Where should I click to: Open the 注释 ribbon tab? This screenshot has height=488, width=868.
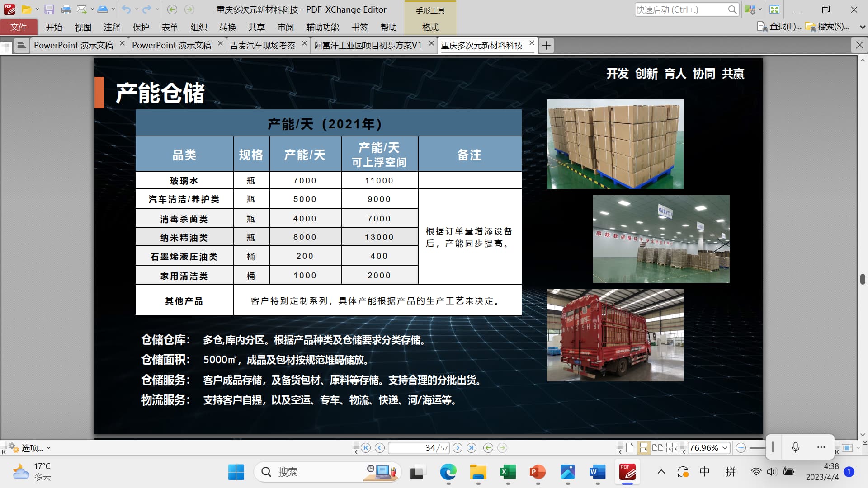click(x=112, y=27)
